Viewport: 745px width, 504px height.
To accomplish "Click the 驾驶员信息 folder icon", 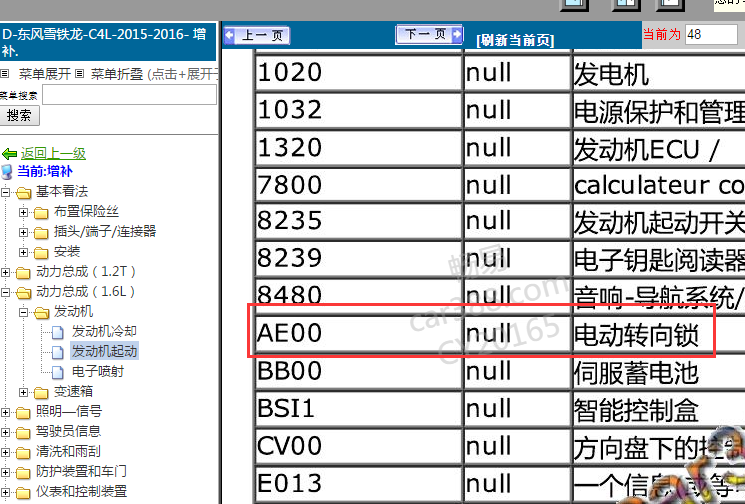I will pos(23,432).
